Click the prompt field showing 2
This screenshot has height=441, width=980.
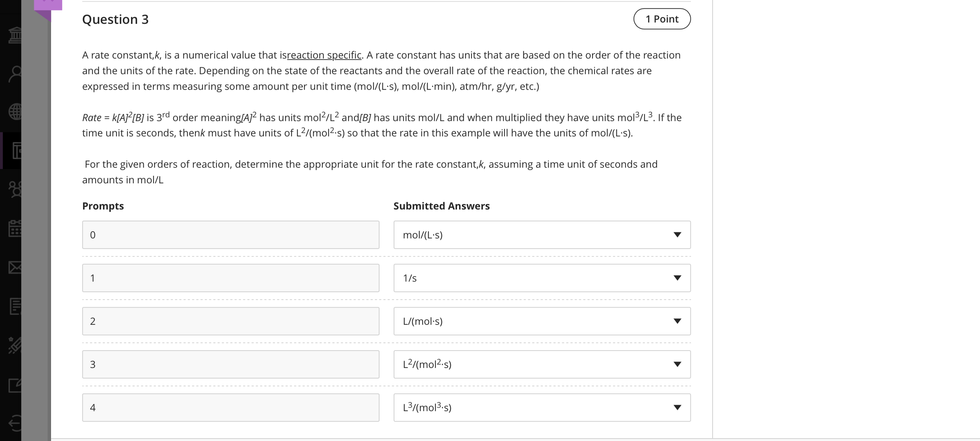[x=231, y=321]
